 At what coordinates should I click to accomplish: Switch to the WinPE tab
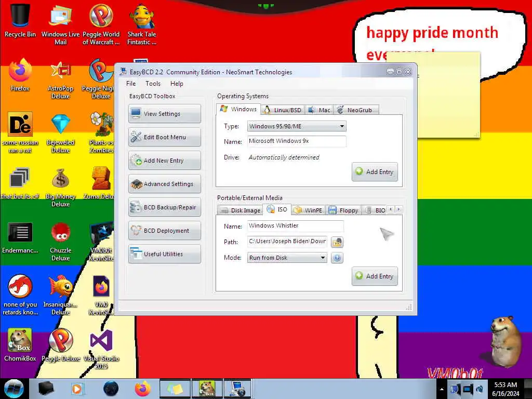pyautogui.click(x=309, y=210)
